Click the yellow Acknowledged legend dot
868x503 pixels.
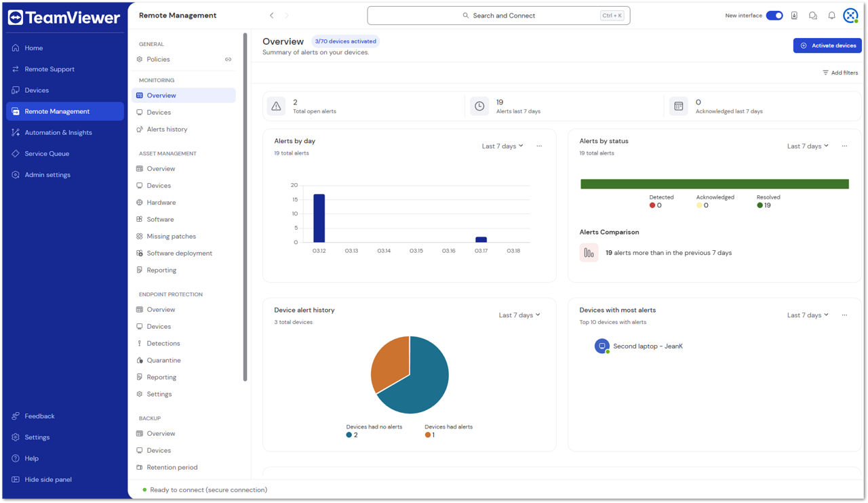tap(699, 205)
